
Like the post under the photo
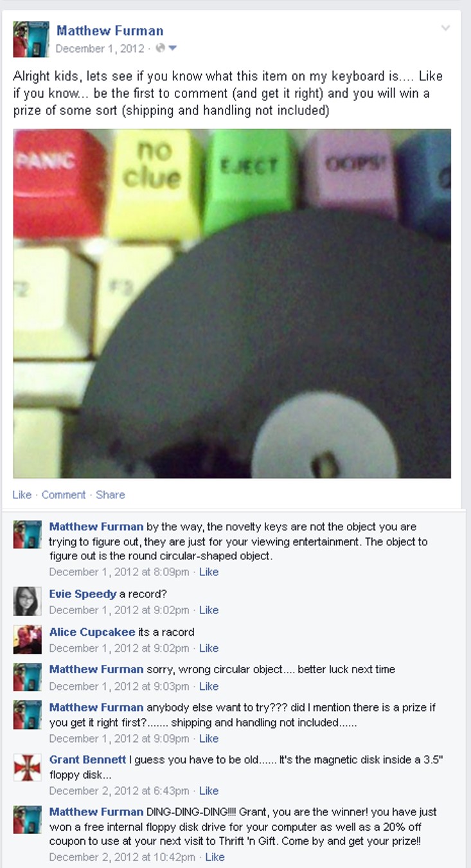22,494
